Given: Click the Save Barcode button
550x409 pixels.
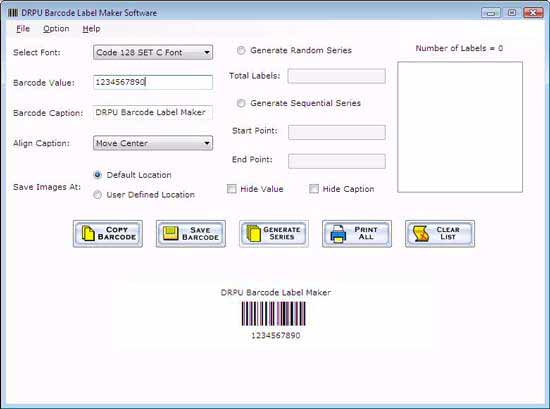Looking at the screenshot, I should 191,234.
